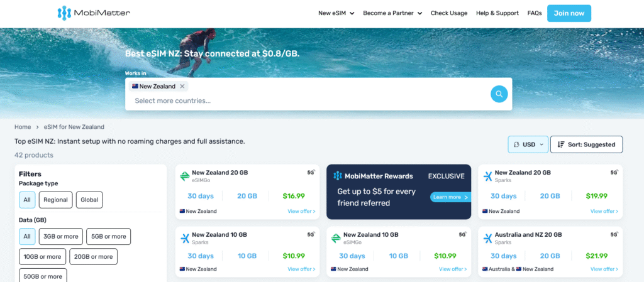Go to Home breadcrumb
The height and width of the screenshot is (282, 644).
tap(23, 127)
